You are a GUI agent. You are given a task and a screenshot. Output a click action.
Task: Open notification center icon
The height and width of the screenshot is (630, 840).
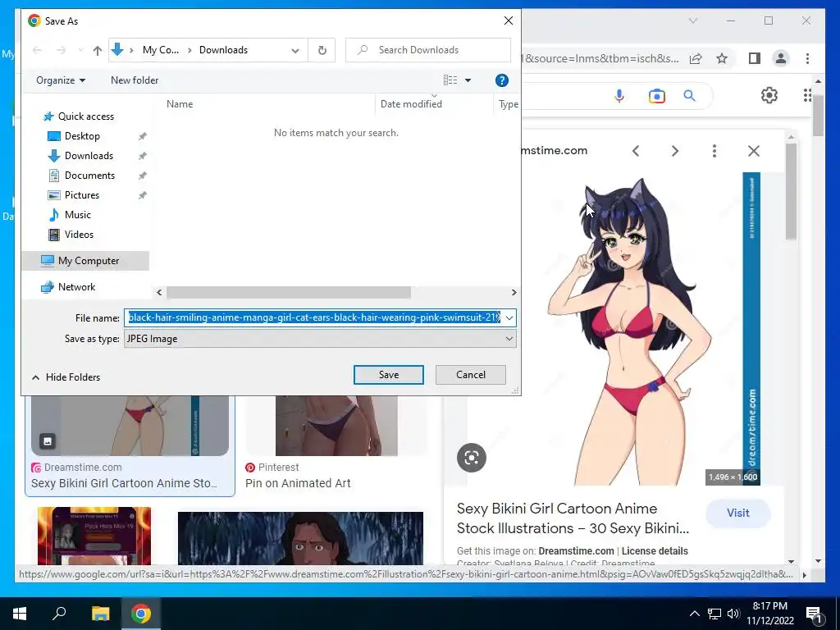(815, 614)
